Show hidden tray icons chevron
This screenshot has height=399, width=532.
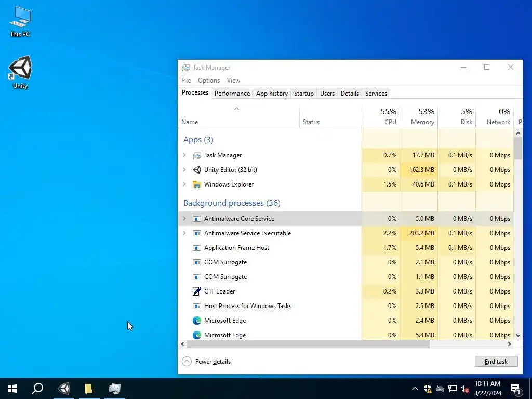pyautogui.click(x=415, y=389)
